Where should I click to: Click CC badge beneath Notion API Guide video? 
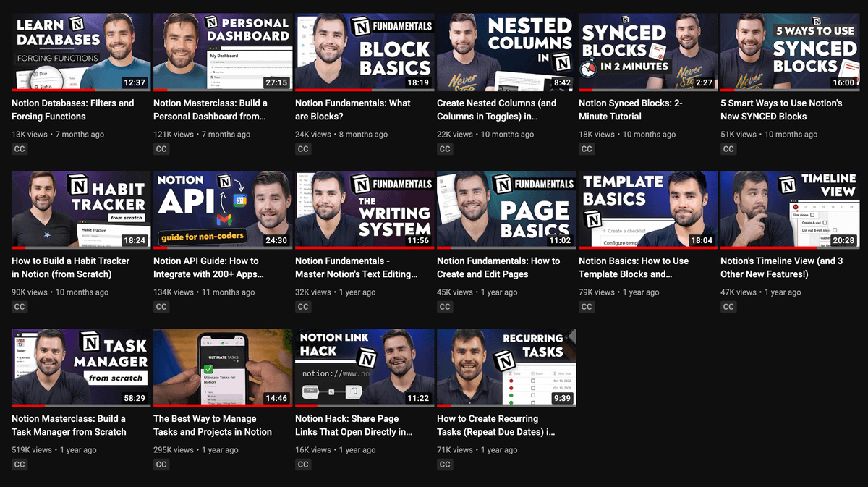click(161, 307)
